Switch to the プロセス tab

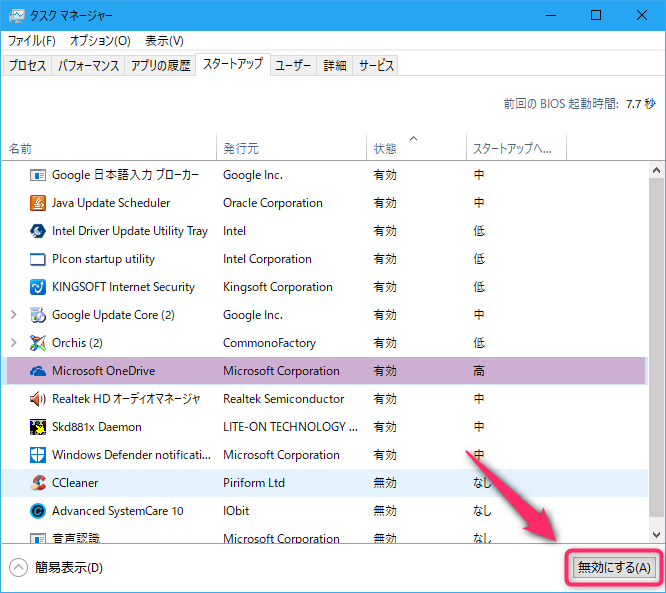click(27, 65)
